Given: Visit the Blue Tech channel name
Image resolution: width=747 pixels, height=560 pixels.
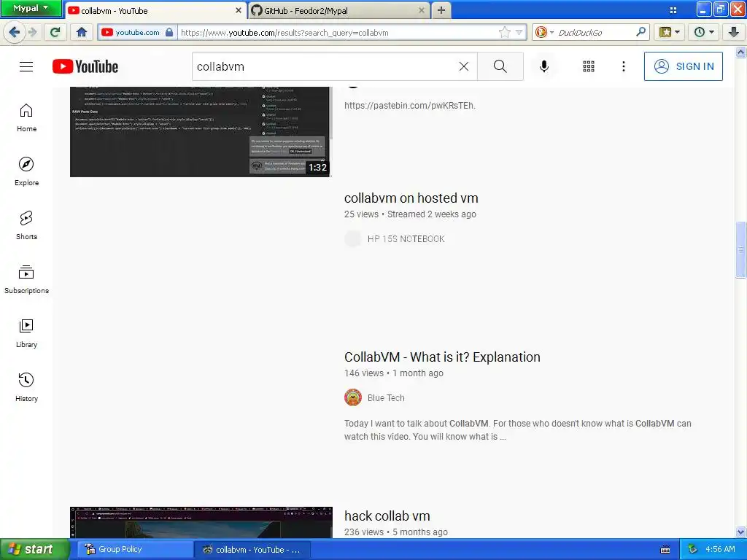Looking at the screenshot, I should coord(386,398).
